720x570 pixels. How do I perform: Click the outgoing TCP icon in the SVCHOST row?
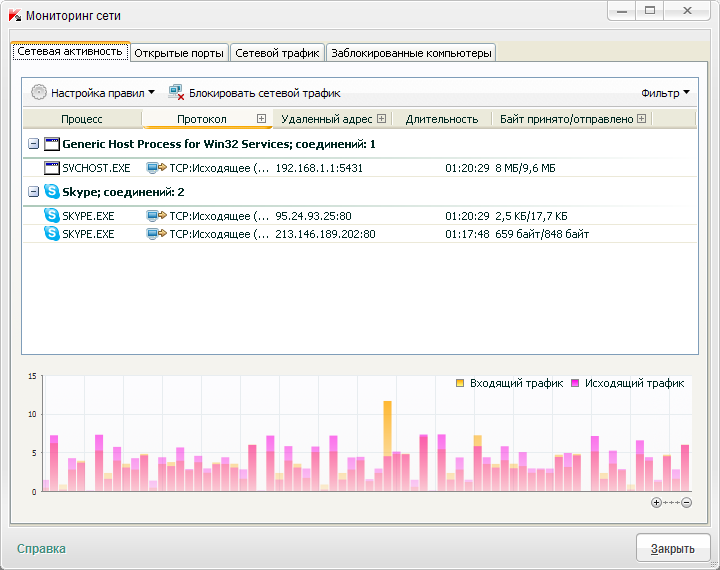pos(156,168)
